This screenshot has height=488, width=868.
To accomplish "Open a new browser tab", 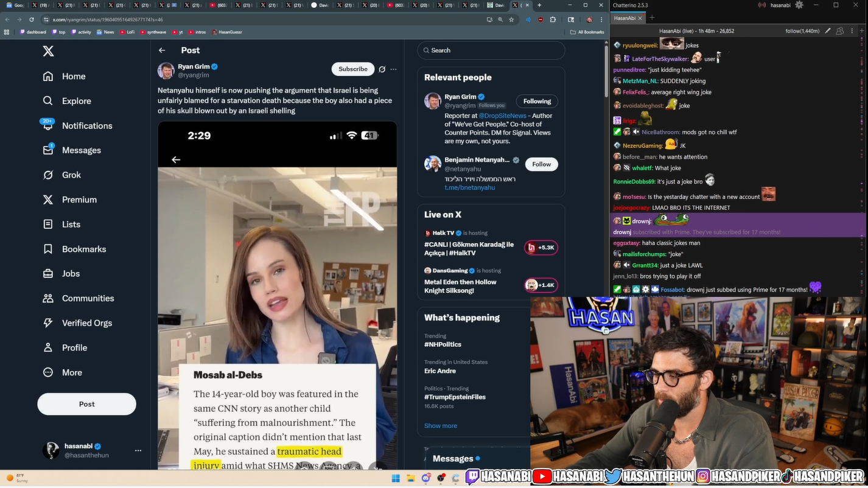I will click(x=539, y=5).
